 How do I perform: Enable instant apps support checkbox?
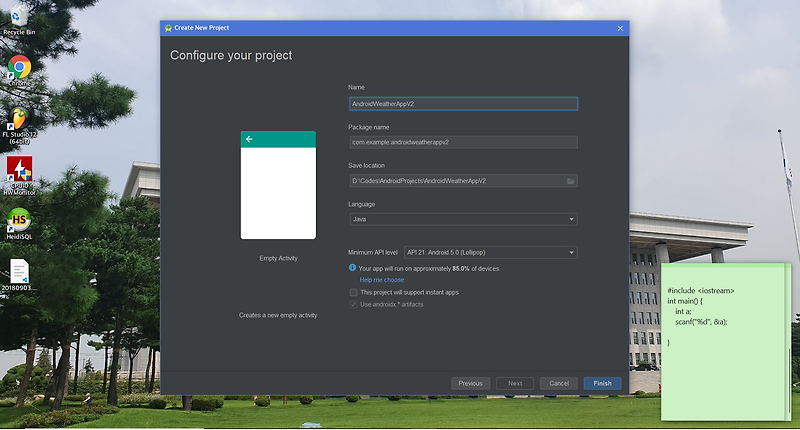click(353, 292)
